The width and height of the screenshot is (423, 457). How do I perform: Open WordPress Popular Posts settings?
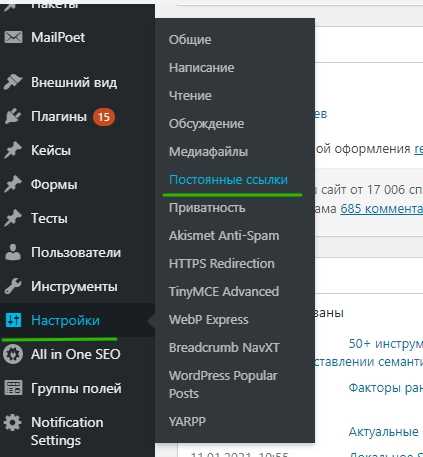pos(223,384)
